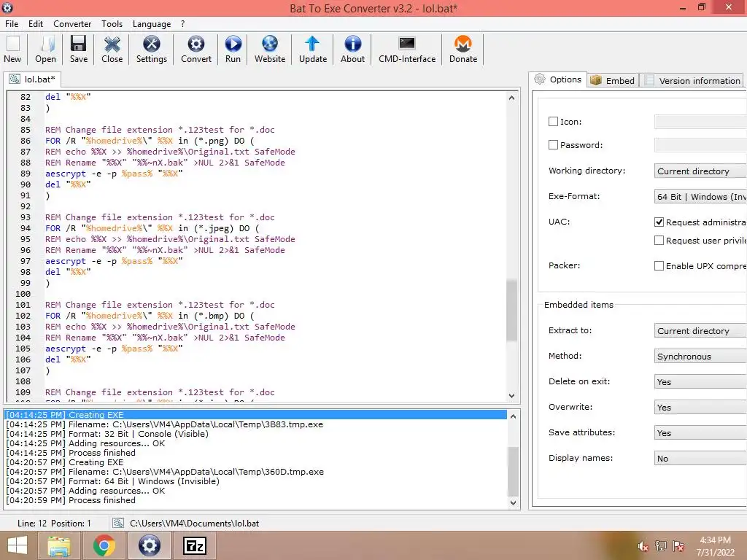Open the Exe-Format dropdown
Screen dimensions: 747x560
[x=700, y=197]
